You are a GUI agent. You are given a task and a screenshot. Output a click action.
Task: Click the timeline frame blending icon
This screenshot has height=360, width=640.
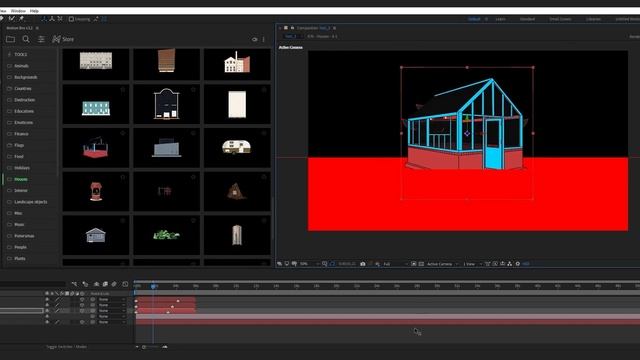click(x=105, y=284)
